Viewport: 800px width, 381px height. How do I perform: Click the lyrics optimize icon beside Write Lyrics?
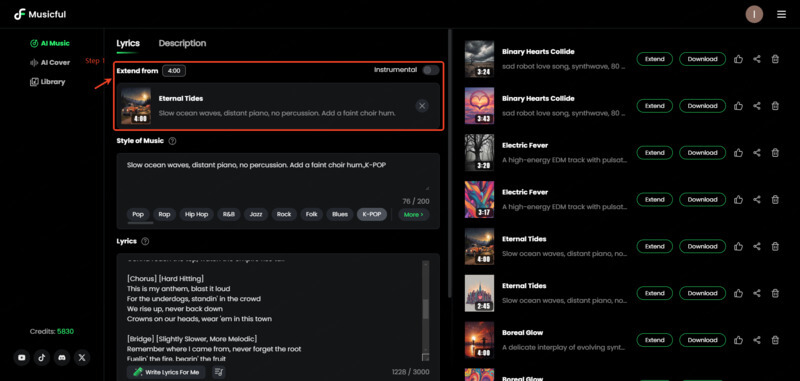[x=218, y=372]
